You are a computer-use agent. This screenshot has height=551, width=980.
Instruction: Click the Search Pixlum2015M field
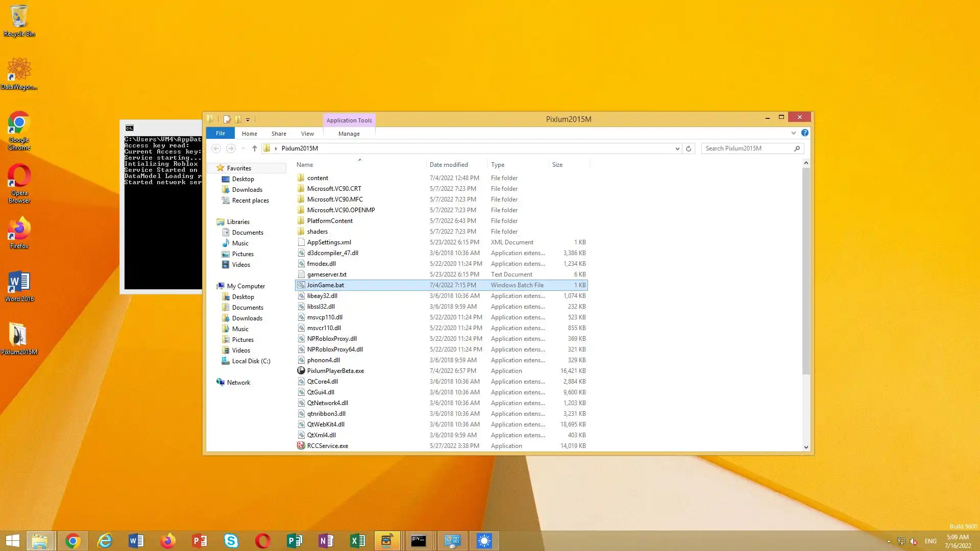[748, 148]
